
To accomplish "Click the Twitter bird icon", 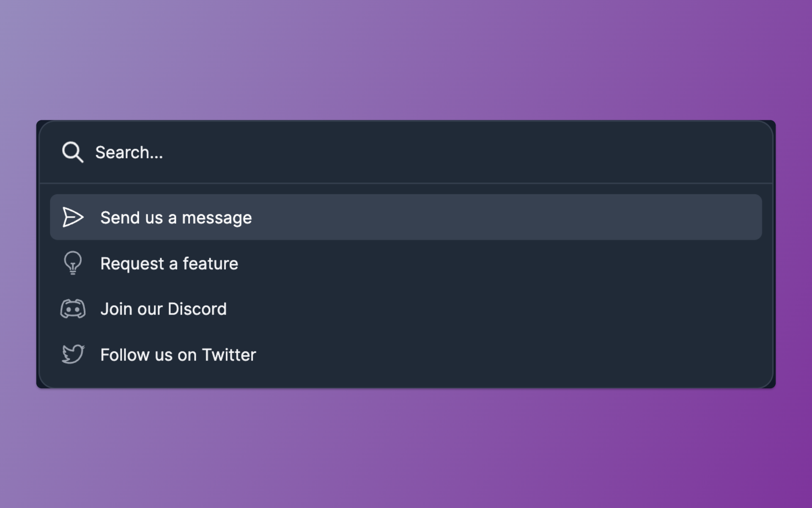I will click(73, 354).
